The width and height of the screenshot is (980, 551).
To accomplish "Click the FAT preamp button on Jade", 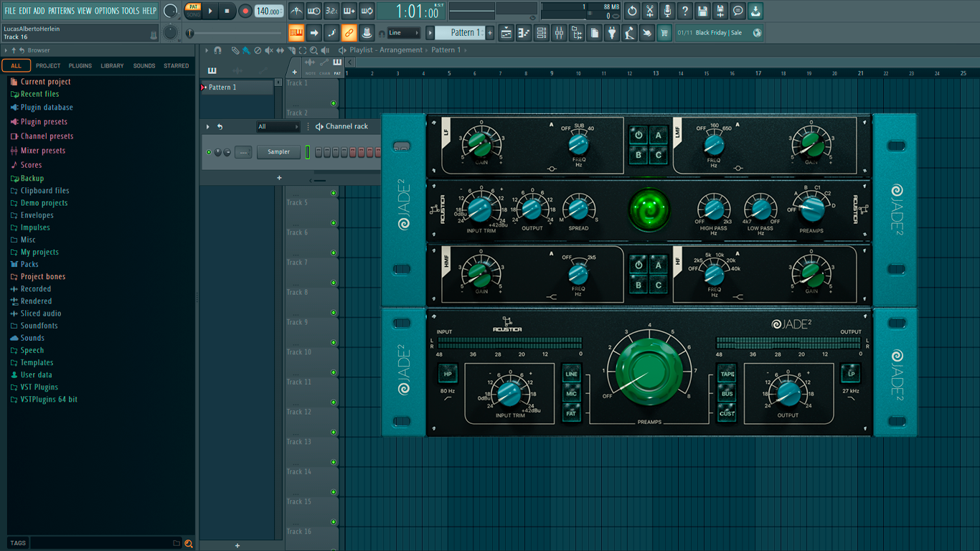I will 572,413.
